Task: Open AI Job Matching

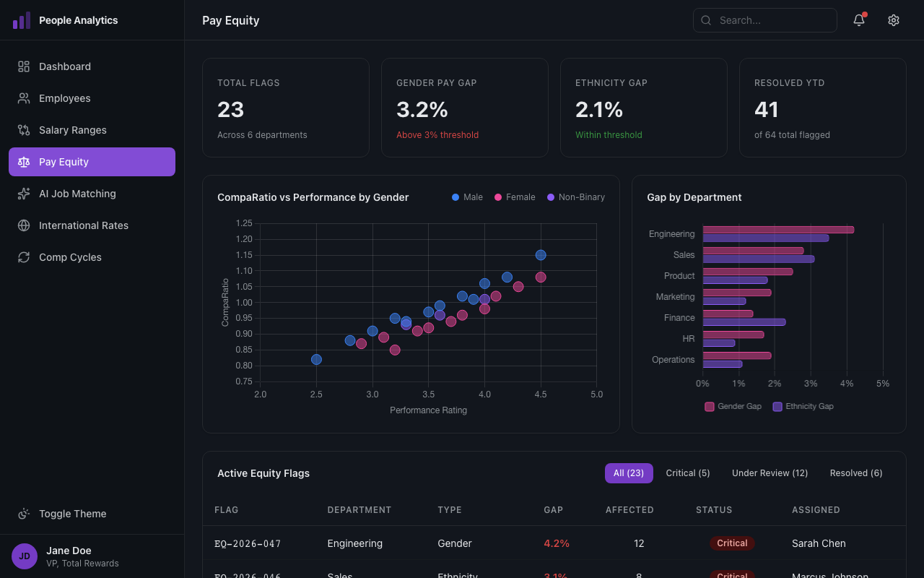Action: [77, 194]
